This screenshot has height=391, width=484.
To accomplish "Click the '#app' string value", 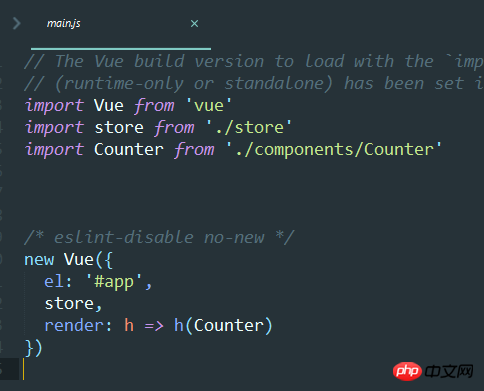I will [x=114, y=282].
